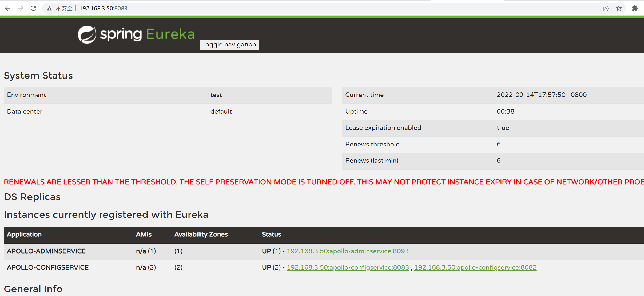Click the browser forward arrow icon
The height and width of the screenshot is (296, 644).
coord(21,8)
